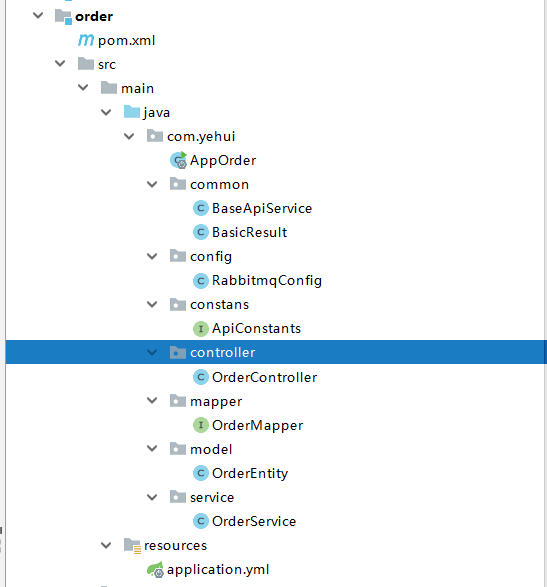Select the com.yehui package label
Image resolution: width=547 pixels, height=587 pixels.
pyautogui.click(x=201, y=137)
